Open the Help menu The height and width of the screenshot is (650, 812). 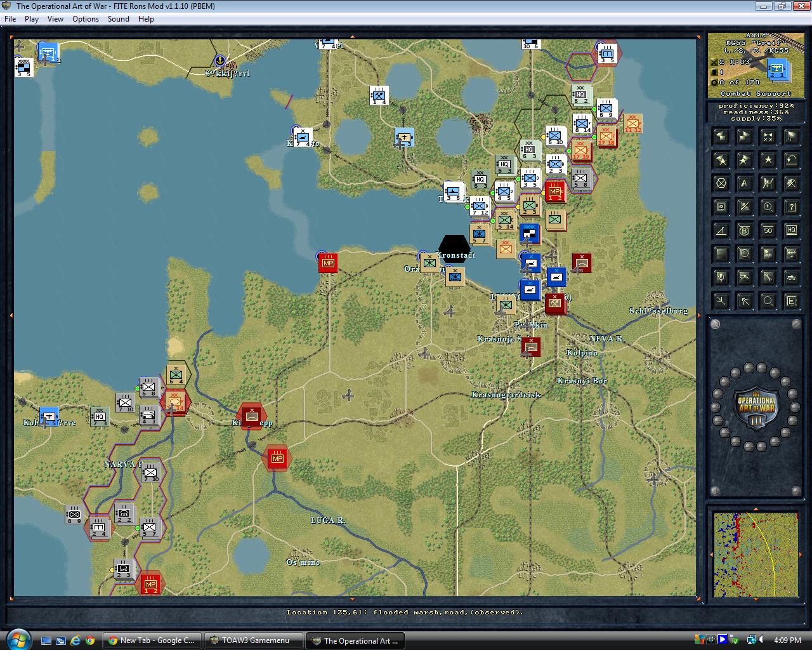point(146,19)
